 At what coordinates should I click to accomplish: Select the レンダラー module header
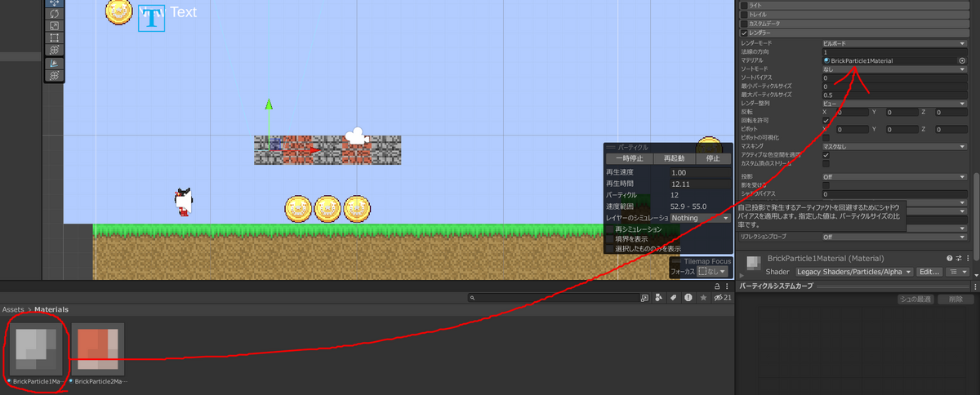click(x=853, y=33)
